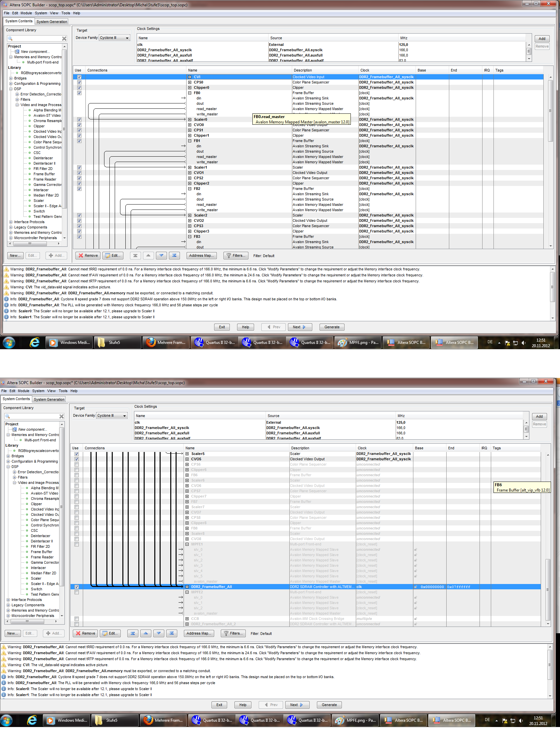Click Filters button in lower window

233,633
